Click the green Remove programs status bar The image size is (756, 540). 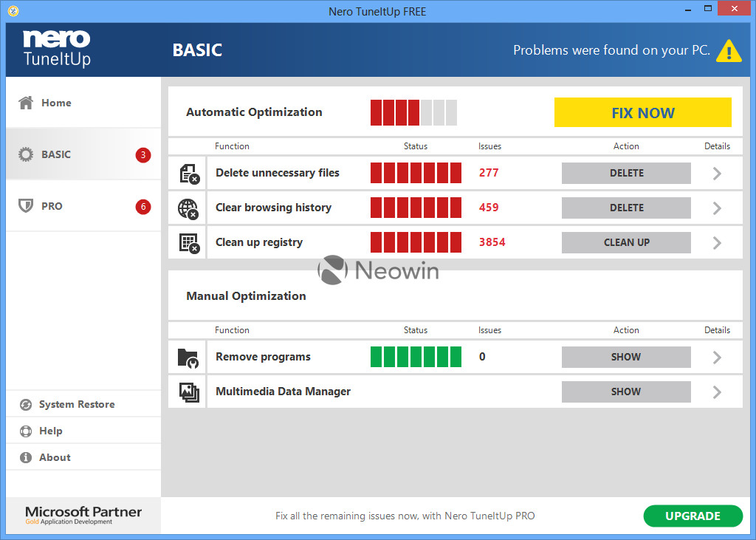(416, 357)
